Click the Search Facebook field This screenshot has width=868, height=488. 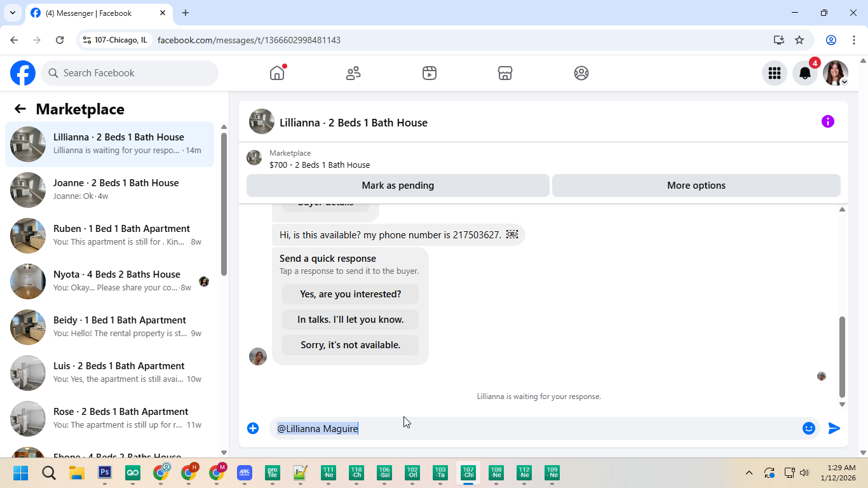click(x=130, y=73)
